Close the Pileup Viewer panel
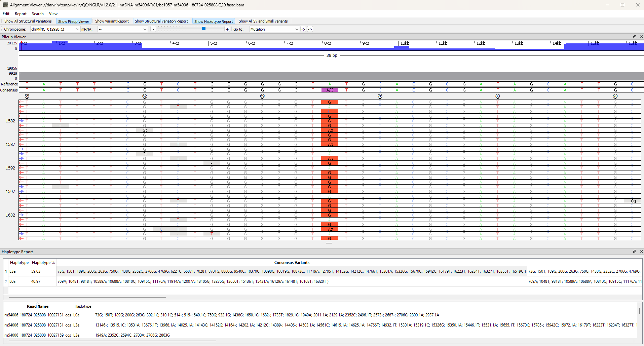Screen dimensions: 644x346 [641, 37]
